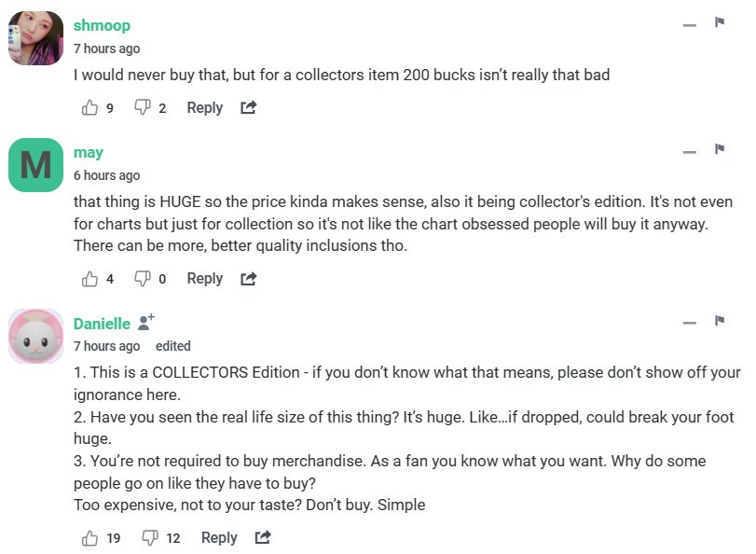Minimize Danielle's comment thread

(x=690, y=324)
